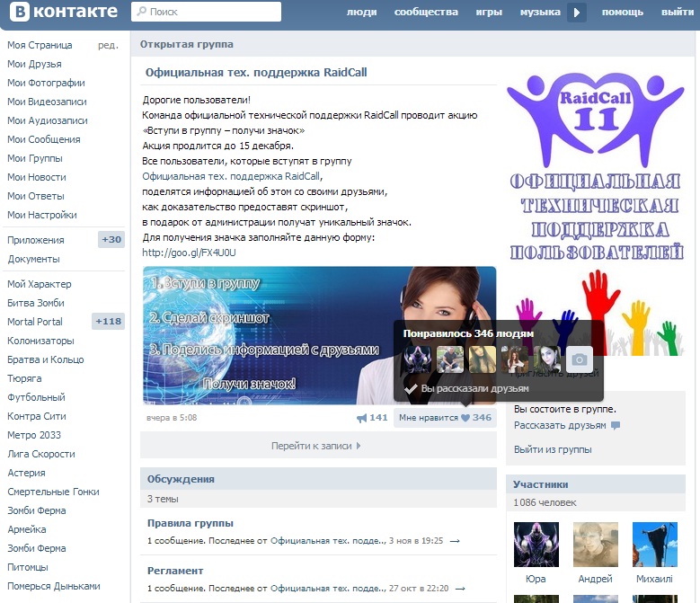The height and width of the screenshot is (603, 700).
Task: Click post timestamp вчера в 5:08
Action: point(172,418)
